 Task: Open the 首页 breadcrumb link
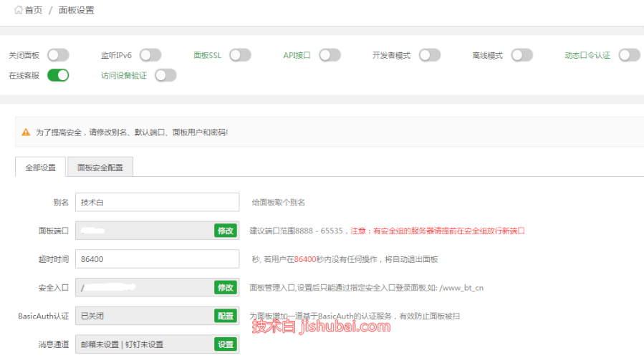coord(33,10)
